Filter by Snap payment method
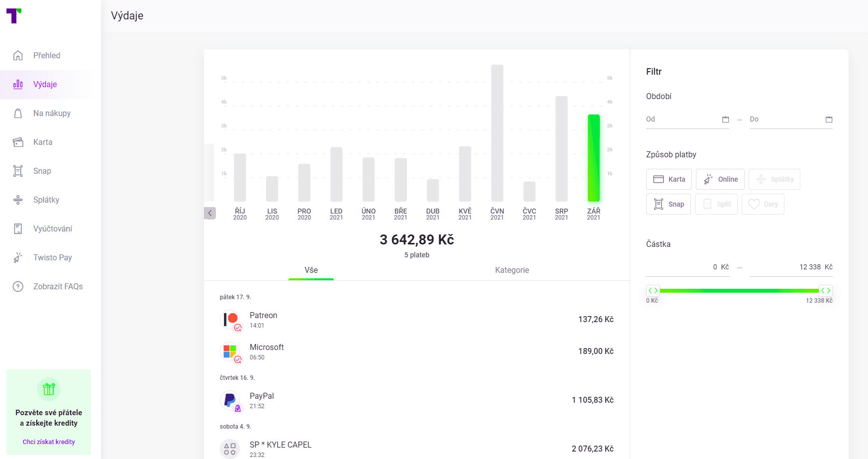This screenshot has width=868, height=459. click(x=669, y=204)
